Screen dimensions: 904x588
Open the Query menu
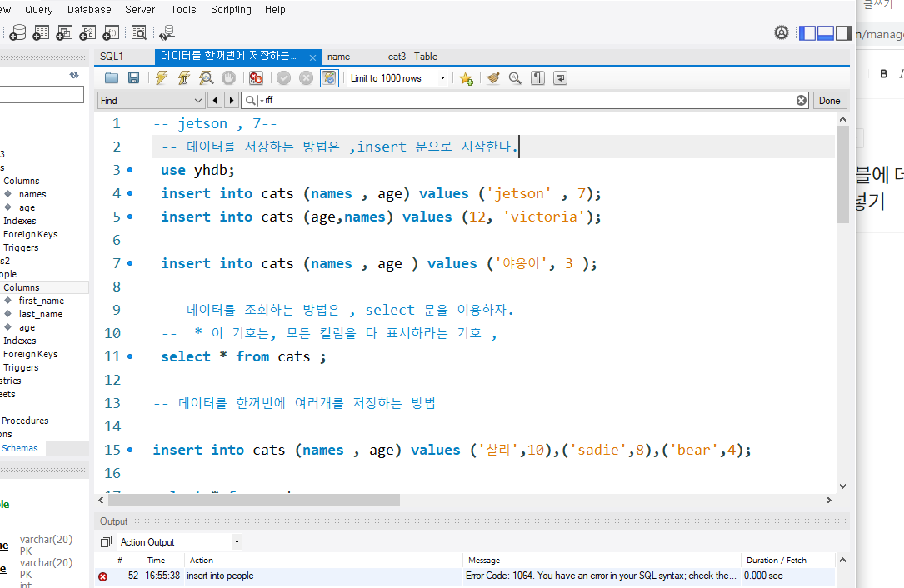pos(39,10)
